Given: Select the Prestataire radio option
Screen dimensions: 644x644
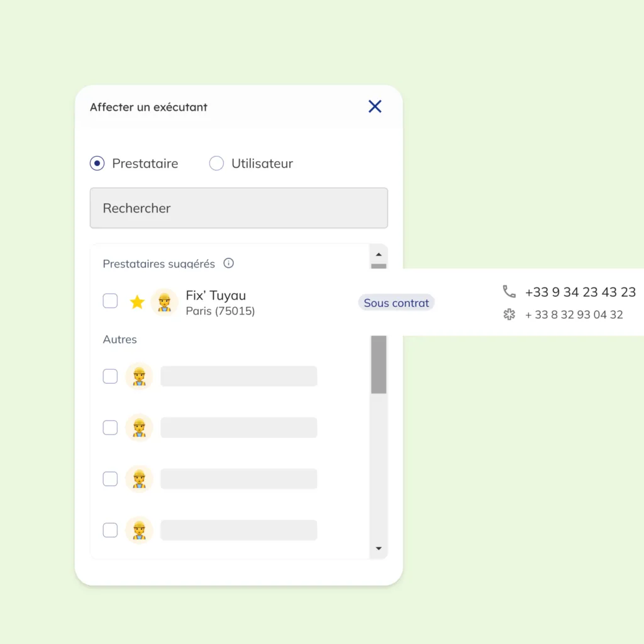Looking at the screenshot, I should pos(97,164).
